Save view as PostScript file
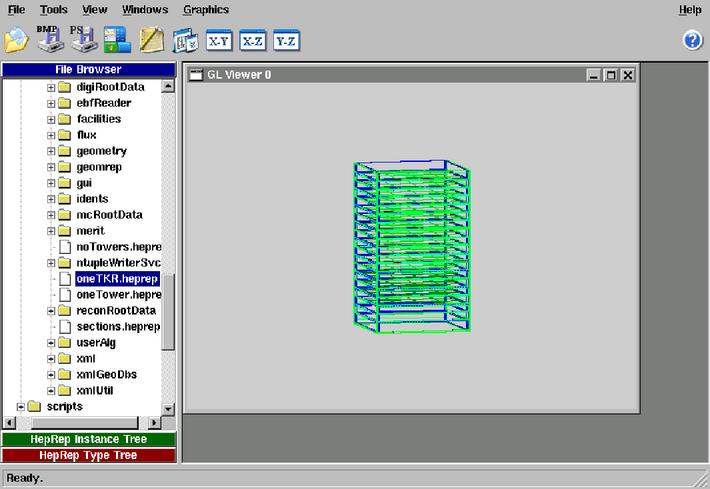The image size is (710, 489). (x=82, y=39)
